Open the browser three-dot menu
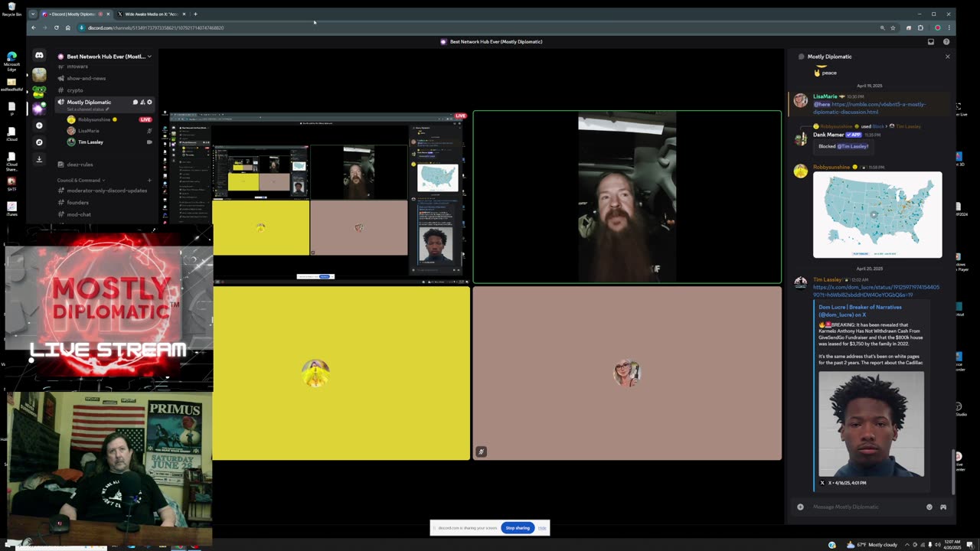The width and height of the screenshot is (980, 551). [x=949, y=28]
